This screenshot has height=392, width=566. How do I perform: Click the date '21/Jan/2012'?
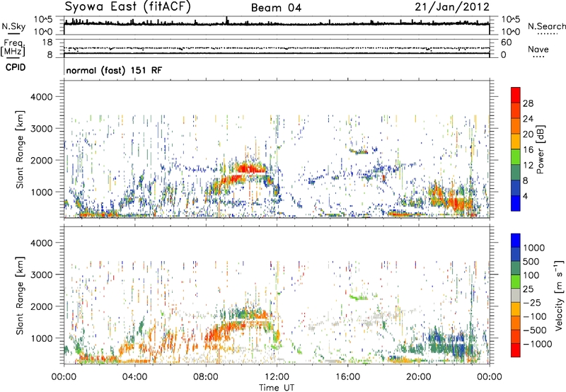tap(452, 7)
